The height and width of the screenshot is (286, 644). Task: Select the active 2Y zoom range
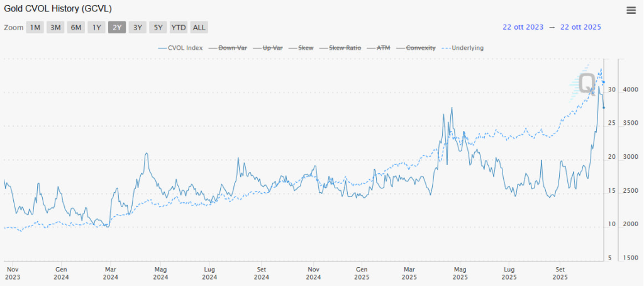117,27
